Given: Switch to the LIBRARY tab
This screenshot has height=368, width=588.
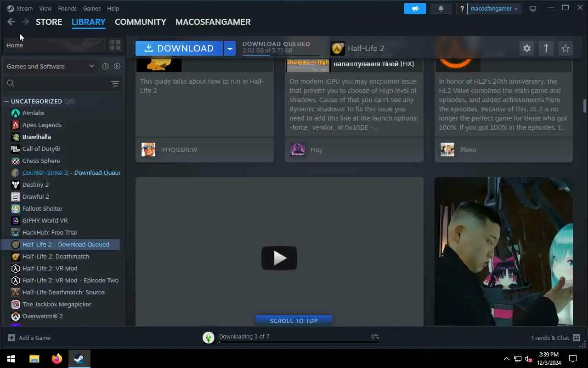Looking at the screenshot, I should point(89,22).
